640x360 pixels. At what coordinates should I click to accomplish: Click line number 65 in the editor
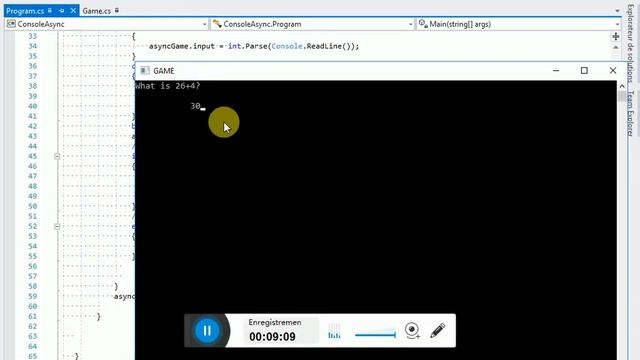click(33, 356)
